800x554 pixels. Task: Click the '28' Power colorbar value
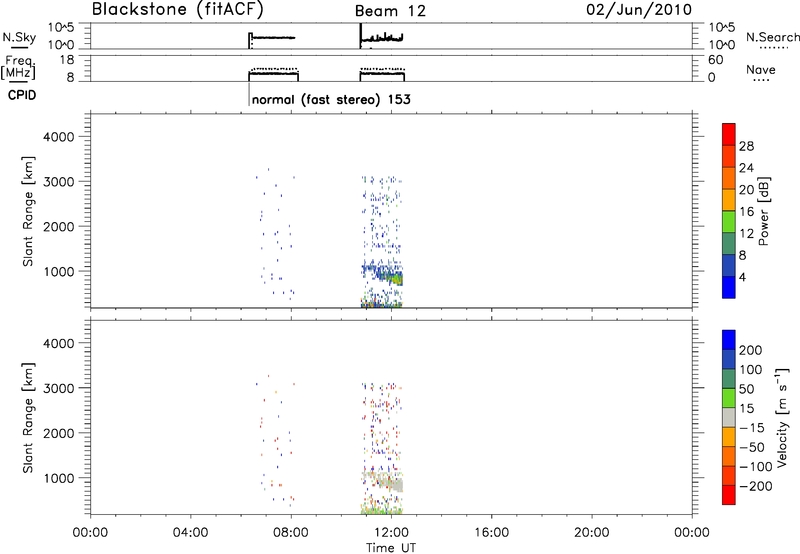(746, 146)
